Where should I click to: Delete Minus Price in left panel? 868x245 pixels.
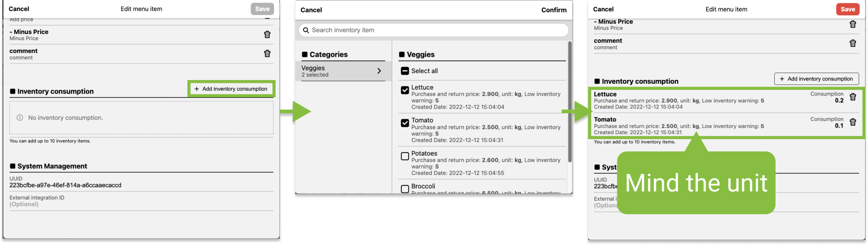[267, 35]
